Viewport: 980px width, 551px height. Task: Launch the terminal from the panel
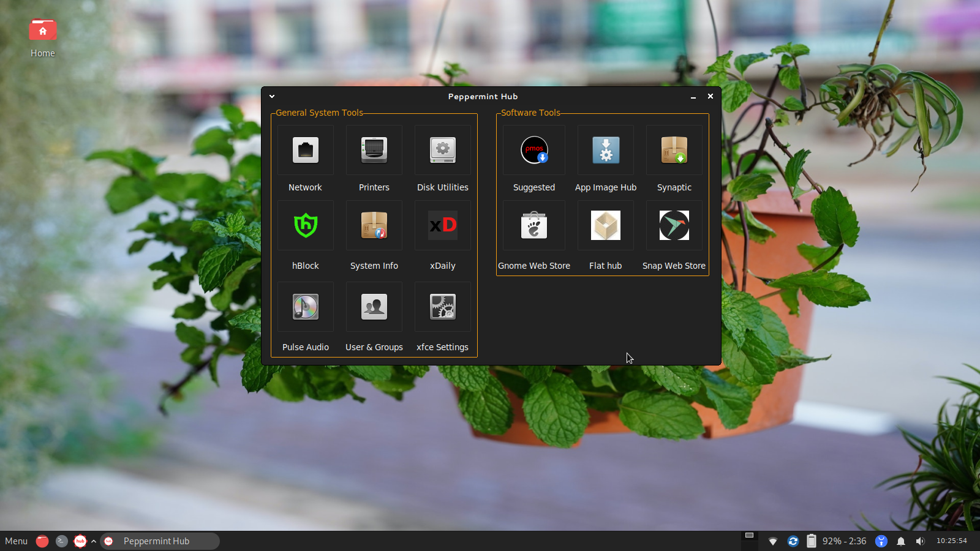[61, 541]
